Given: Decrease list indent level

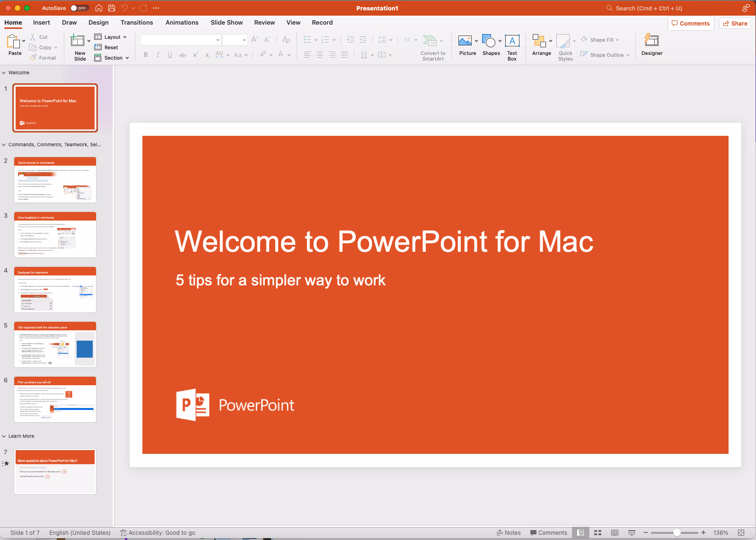Looking at the screenshot, I should [351, 40].
